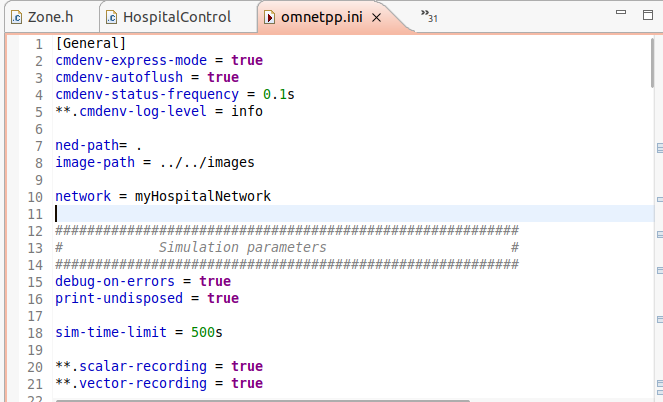
Task: Switch to the Zone.h editor tab
Action: pyautogui.click(x=49, y=17)
